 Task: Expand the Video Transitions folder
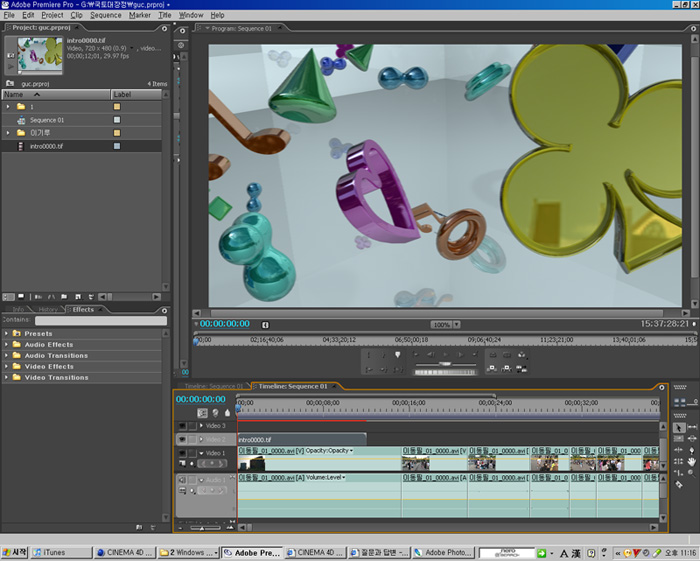(x=6, y=378)
